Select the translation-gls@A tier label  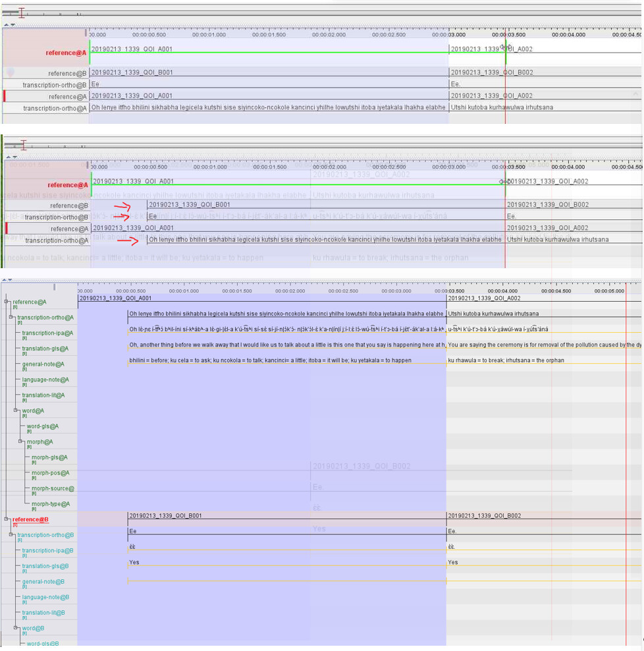[45, 349]
